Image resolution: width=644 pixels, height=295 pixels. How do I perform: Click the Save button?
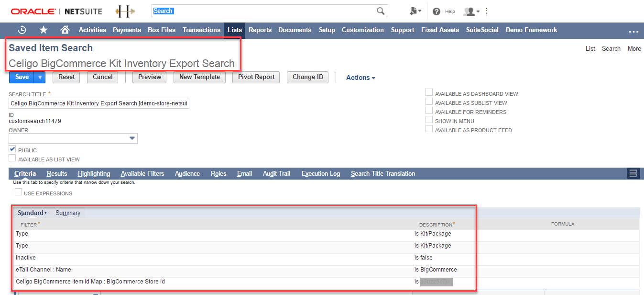[22, 77]
